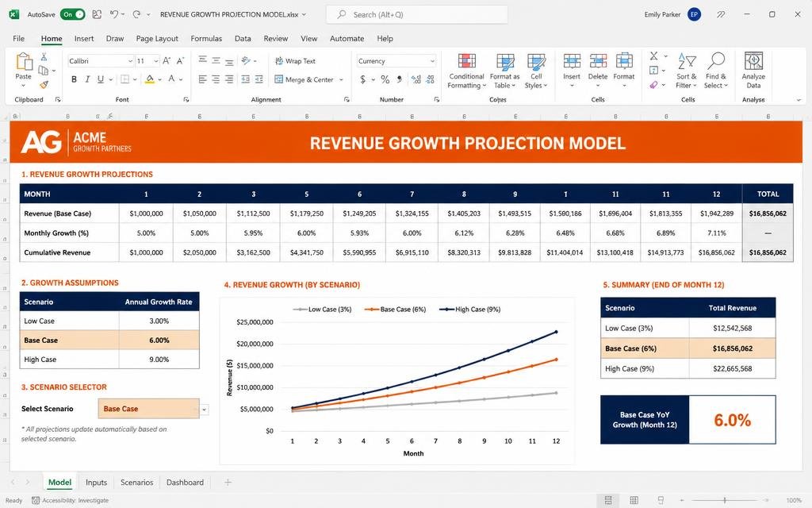
Task: Click the Increase Indent icon
Action: pyautogui.click(x=259, y=79)
